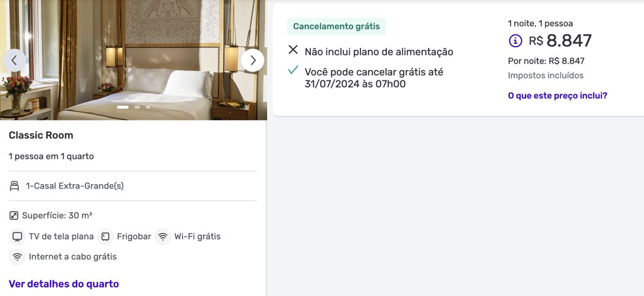The height and width of the screenshot is (296, 644).
Task: Advance to the next room photo
Action: (253, 60)
